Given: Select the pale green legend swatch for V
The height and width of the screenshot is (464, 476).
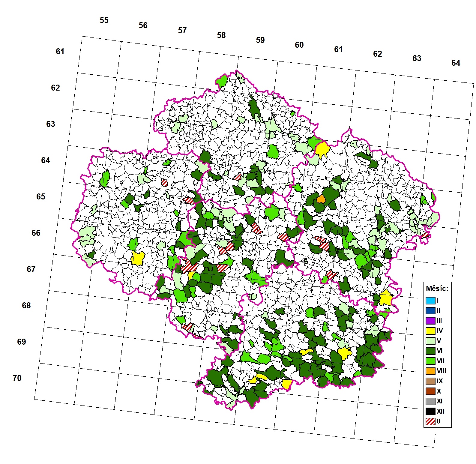Looking at the screenshot, I should click(430, 341).
